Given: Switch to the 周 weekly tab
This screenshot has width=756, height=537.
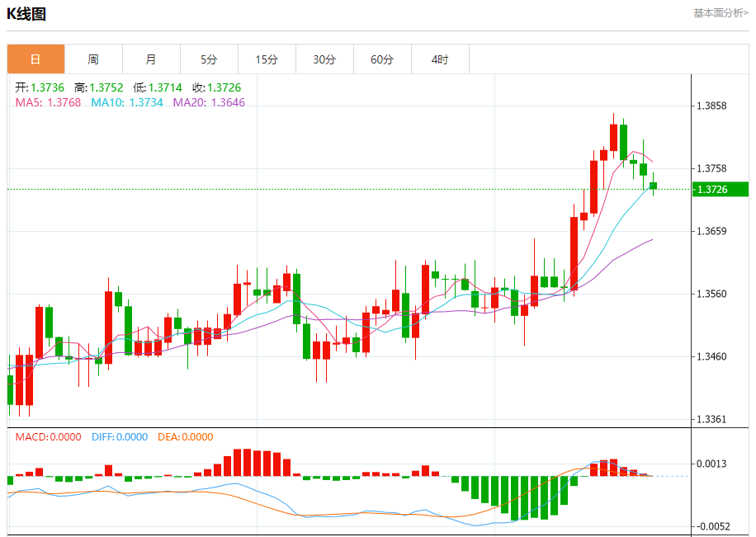Looking at the screenshot, I should coord(93,59).
